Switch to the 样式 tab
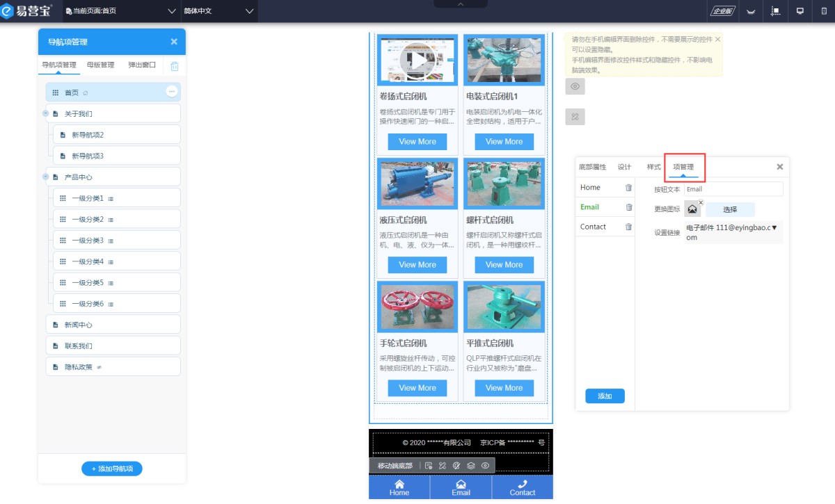The image size is (835, 504). coord(654,167)
